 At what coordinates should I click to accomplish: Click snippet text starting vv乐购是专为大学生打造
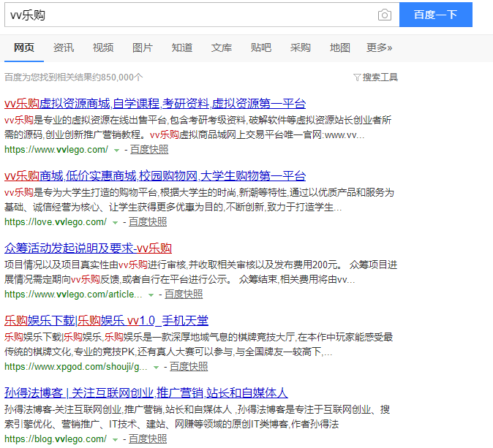[200, 200]
